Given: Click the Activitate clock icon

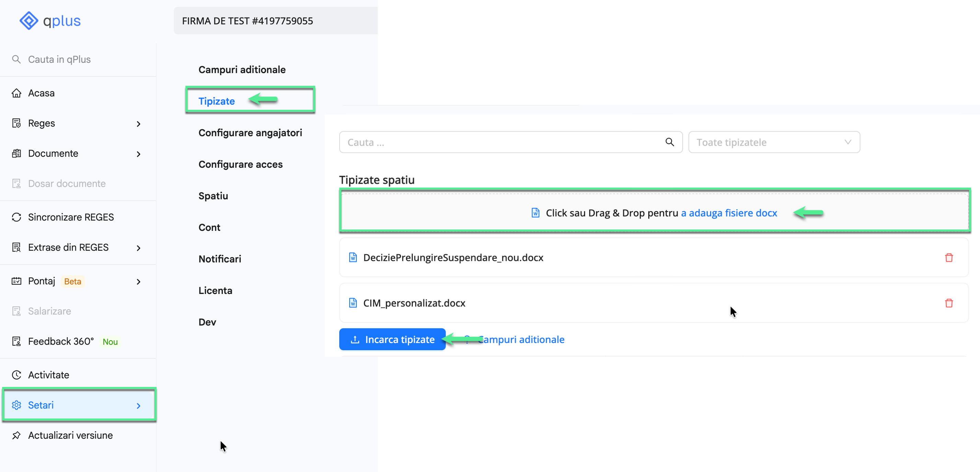Looking at the screenshot, I should (x=16, y=374).
